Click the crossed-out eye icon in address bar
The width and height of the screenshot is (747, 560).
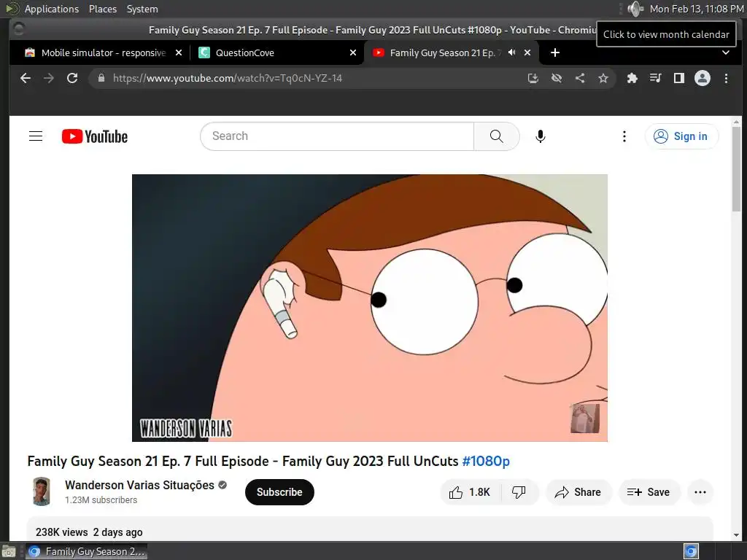(557, 78)
